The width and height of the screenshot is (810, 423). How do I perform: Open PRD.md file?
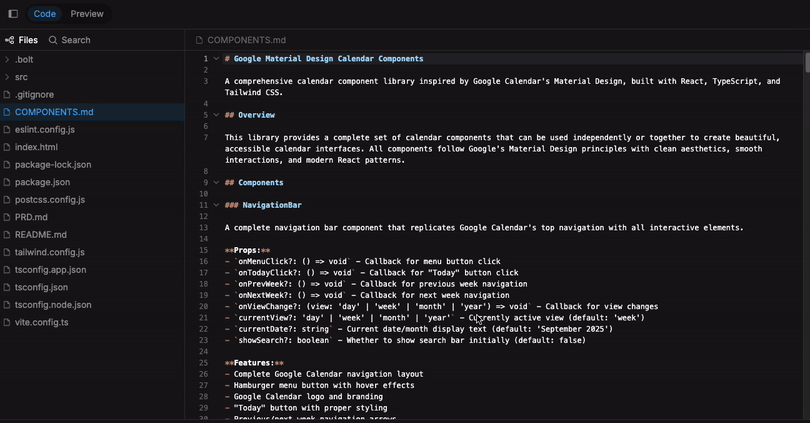point(31,217)
